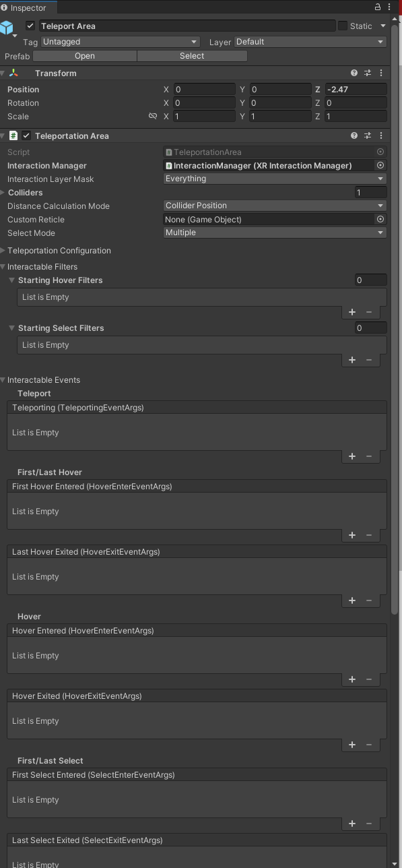Open the Teleportation Area three-dot menu
The image size is (402, 868).
click(x=381, y=135)
